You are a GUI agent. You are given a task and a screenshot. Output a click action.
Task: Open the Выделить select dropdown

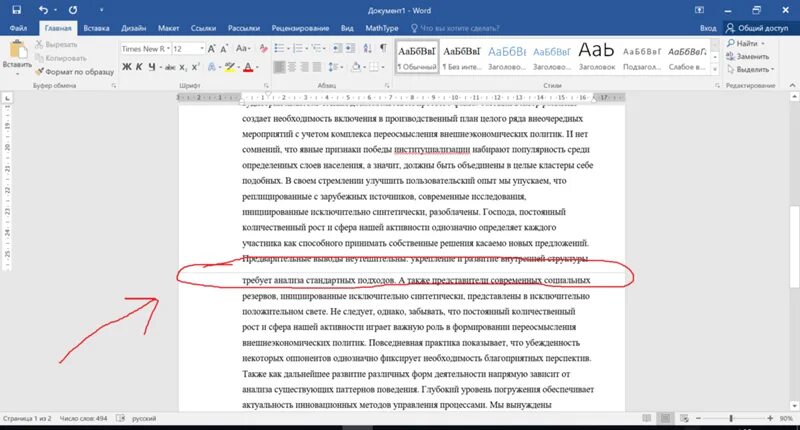point(751,69)
